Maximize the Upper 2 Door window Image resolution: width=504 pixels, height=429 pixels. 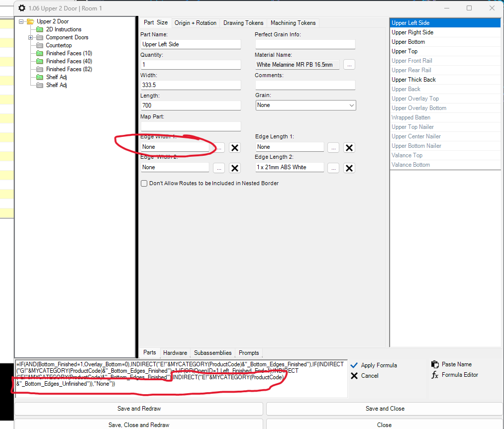pyautogui.click(x=469, y=8)
